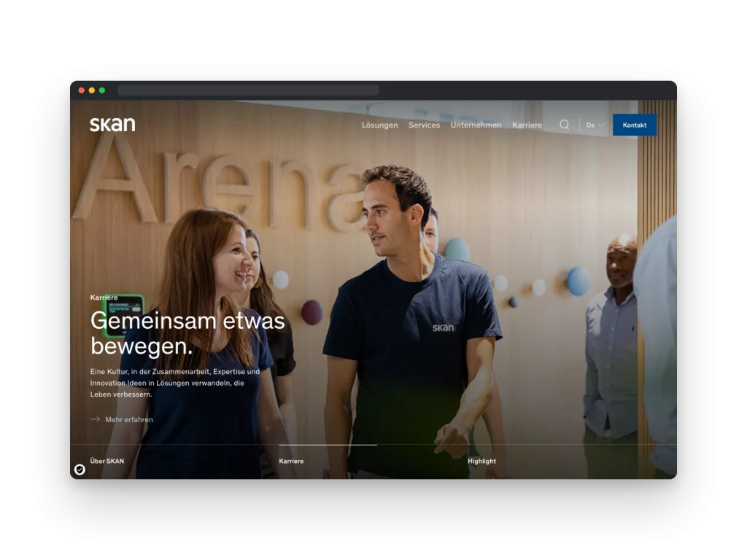Screen dimensions: 747x560
Task: Open the Karriere navigation item
Action: [x=527, y=125]
